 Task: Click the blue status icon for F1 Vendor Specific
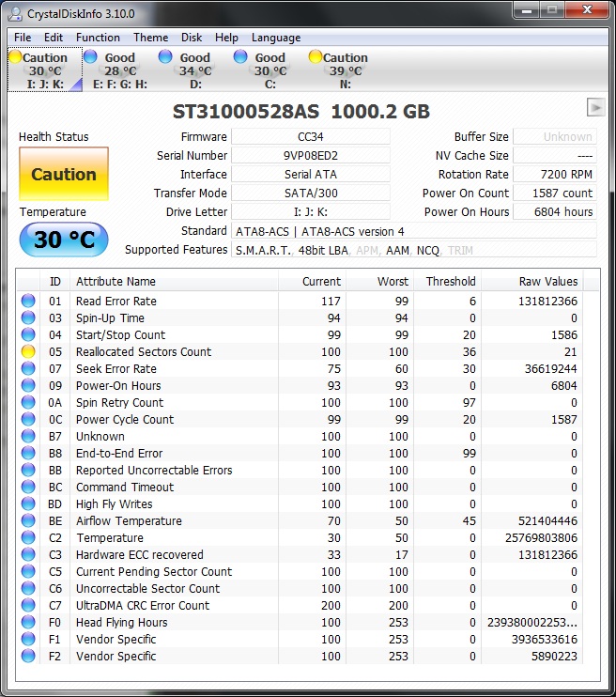click(28, 639)
